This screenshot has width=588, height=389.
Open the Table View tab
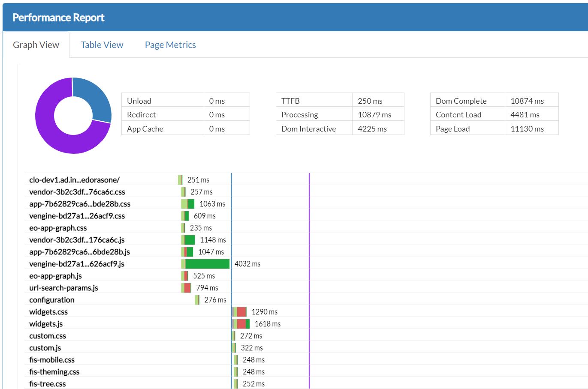pyautogui.click(x=102, y=45)
